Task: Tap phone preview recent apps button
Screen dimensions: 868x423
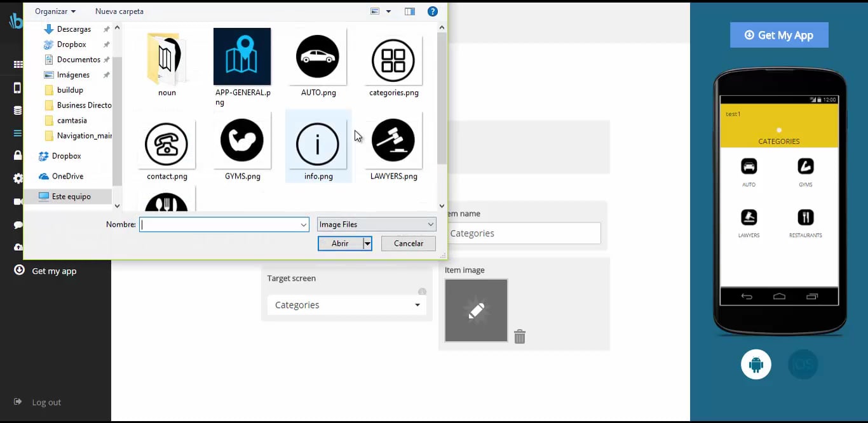Action: (812, 297)
